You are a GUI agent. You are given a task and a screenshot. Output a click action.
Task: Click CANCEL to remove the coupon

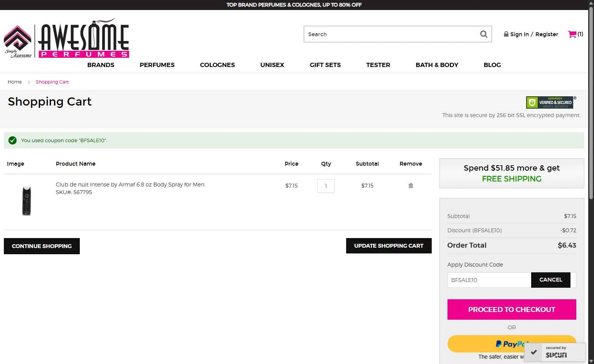(x=550, y=280)
